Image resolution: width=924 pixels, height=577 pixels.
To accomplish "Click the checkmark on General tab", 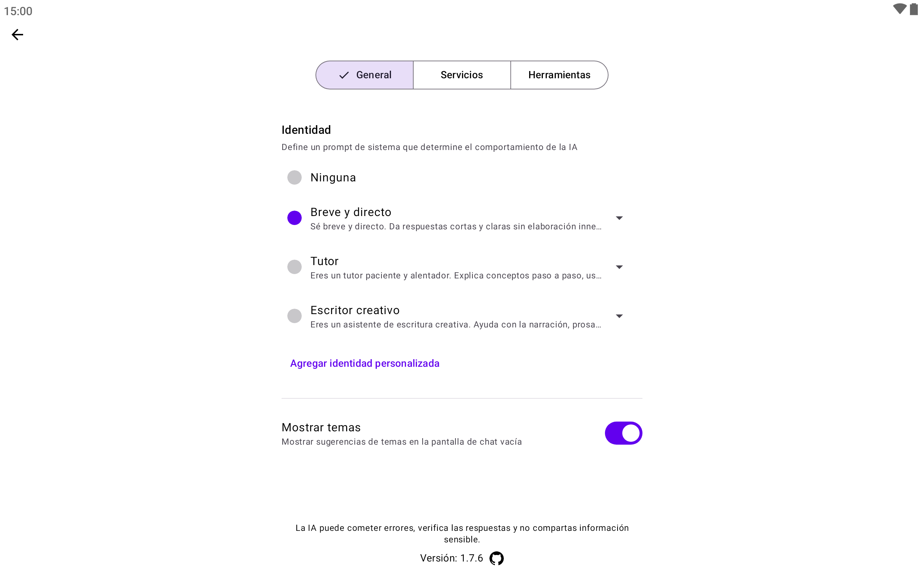I will pyautogui.click(x=344, y=75).
